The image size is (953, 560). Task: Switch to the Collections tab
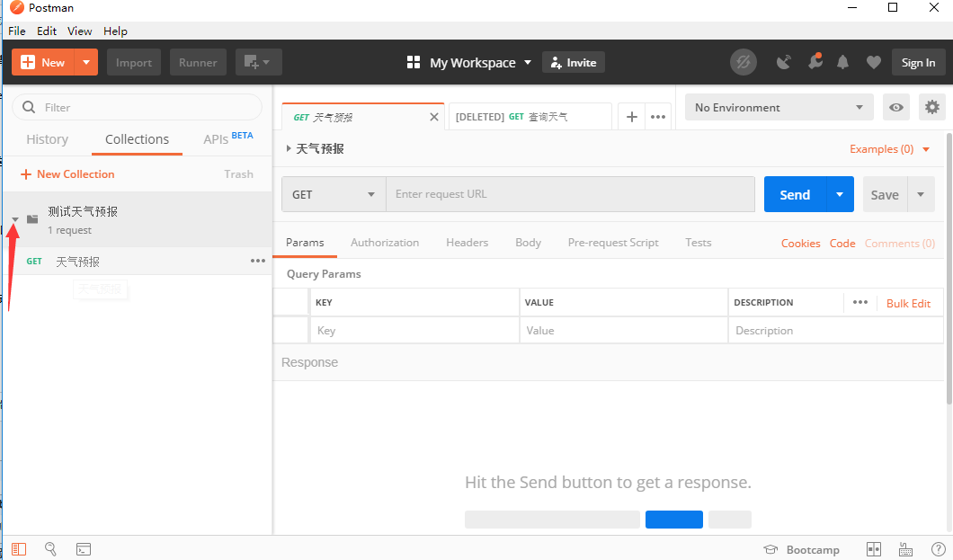[x=138, y=139]
